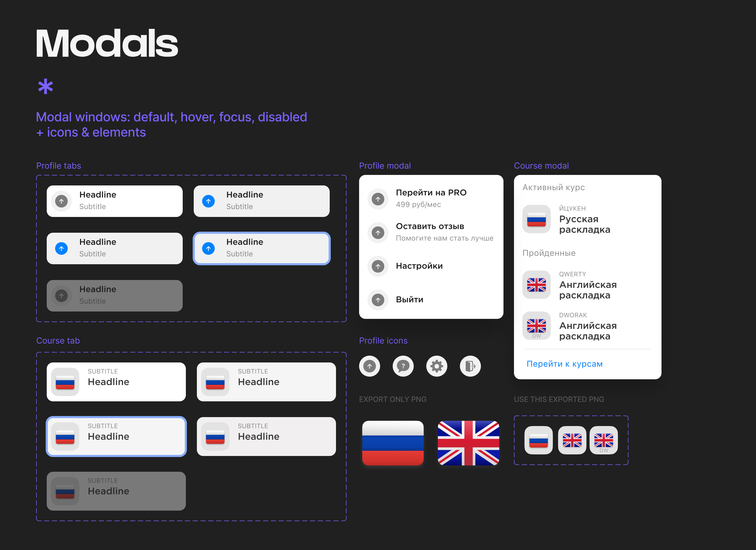Screen dimensions: 756x550
Task: Select Перейти на PRO in the profile modal
Action: coord(431,193)
